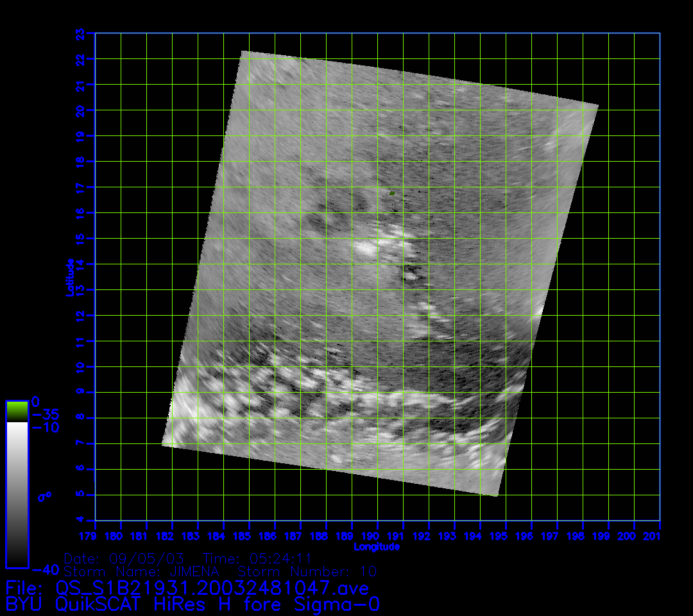Click the Longitude axis title

[377, 547]
